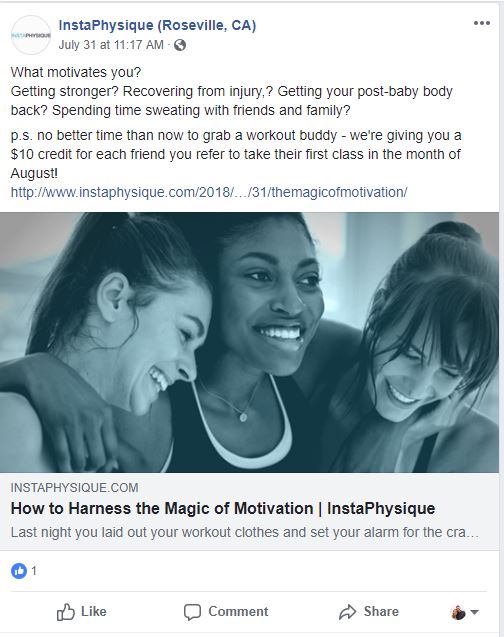The height and width of the screenshot is (637, 504).
Task: Click the Share button label
Action: click(381, 611)
